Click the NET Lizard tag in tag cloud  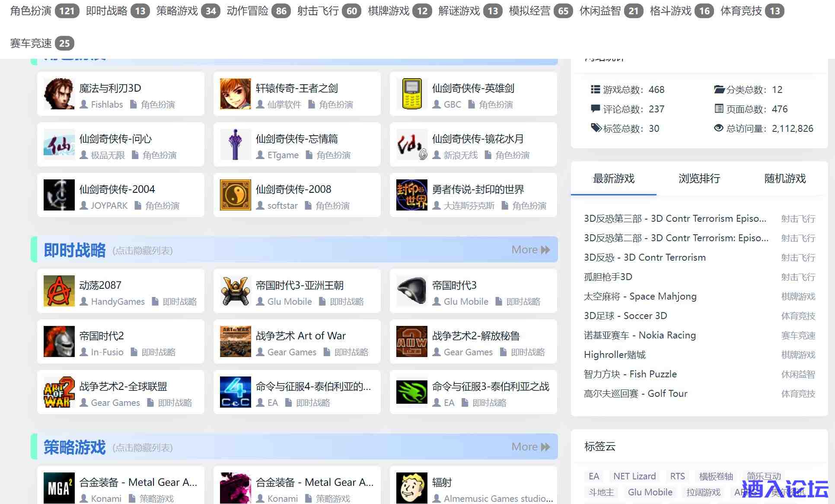tap(634, 476)
